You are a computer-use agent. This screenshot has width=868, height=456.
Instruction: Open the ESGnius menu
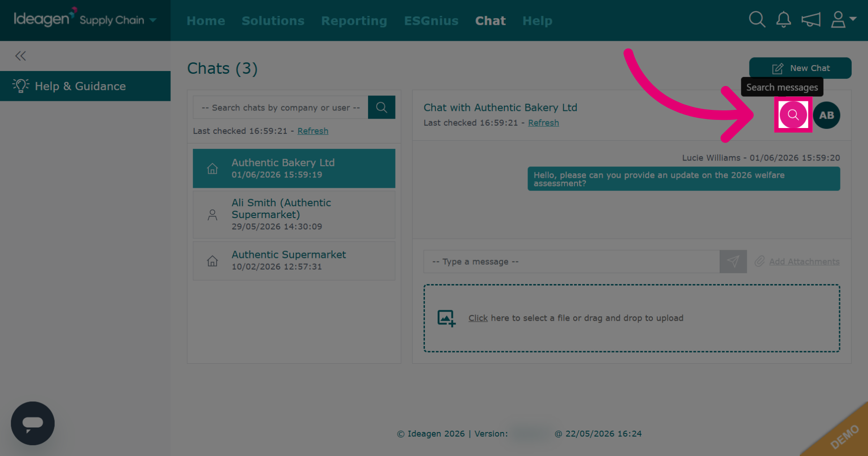(x=431, y=21)
